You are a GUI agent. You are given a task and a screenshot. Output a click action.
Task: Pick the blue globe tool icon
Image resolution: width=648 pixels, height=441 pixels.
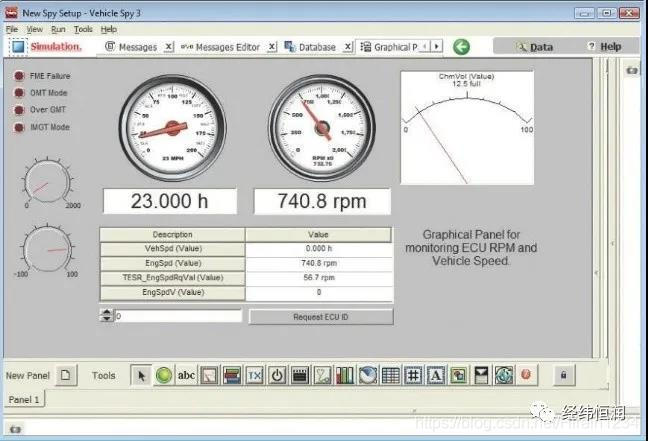(x=504, y=375)
